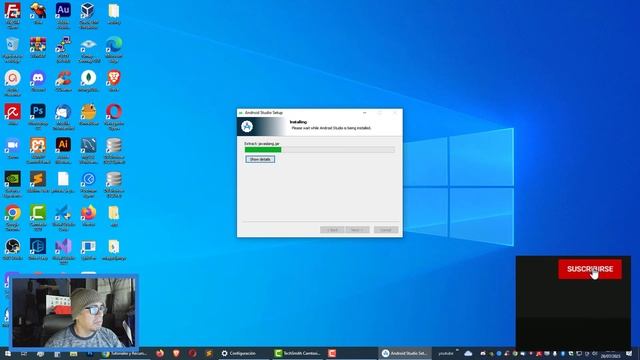Open the Recycle Bin on desktop
Screen dimensions: 640x360
12,44
